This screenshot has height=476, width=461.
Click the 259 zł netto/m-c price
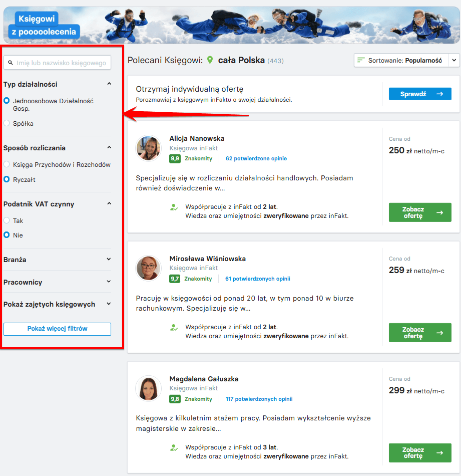[416, 270]
